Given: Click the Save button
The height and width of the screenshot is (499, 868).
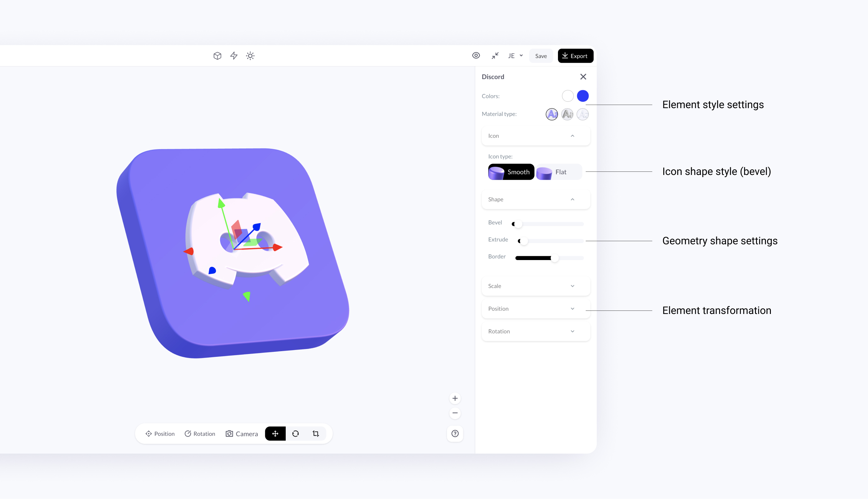Looking at the screenshot, I should [540, 55].
